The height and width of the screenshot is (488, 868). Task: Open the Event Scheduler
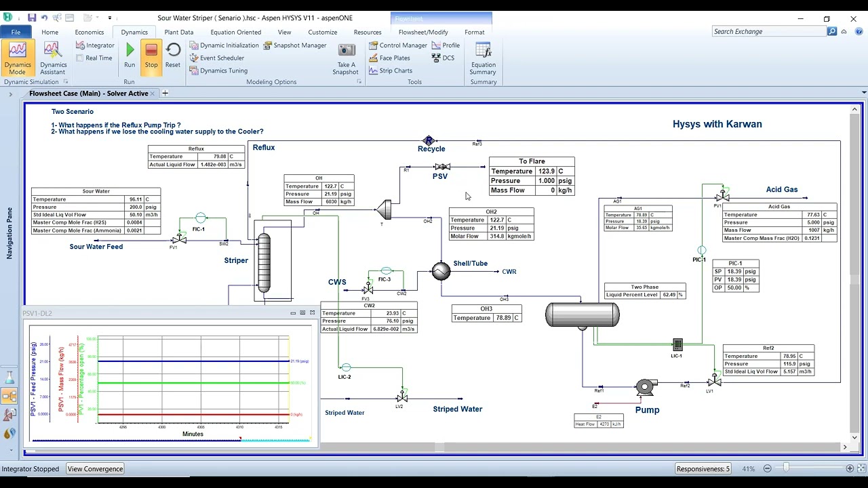tap(216, 58)
